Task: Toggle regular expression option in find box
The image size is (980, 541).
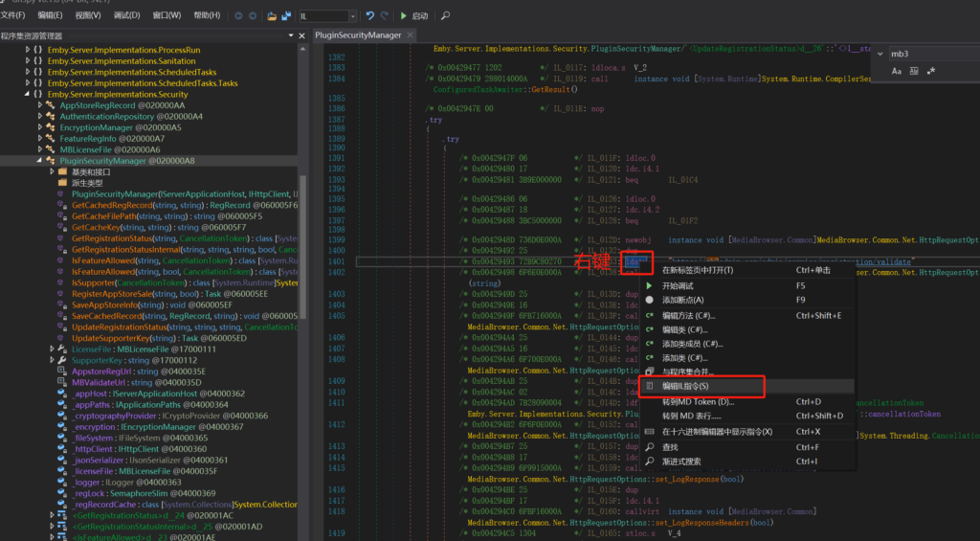Action: (x=931, y=71)
